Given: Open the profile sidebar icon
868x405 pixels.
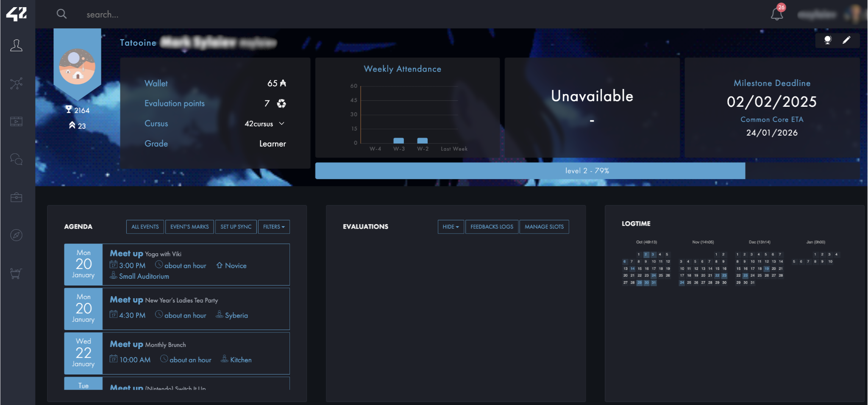Looking at the screenshot, I should tap(17, 45).
